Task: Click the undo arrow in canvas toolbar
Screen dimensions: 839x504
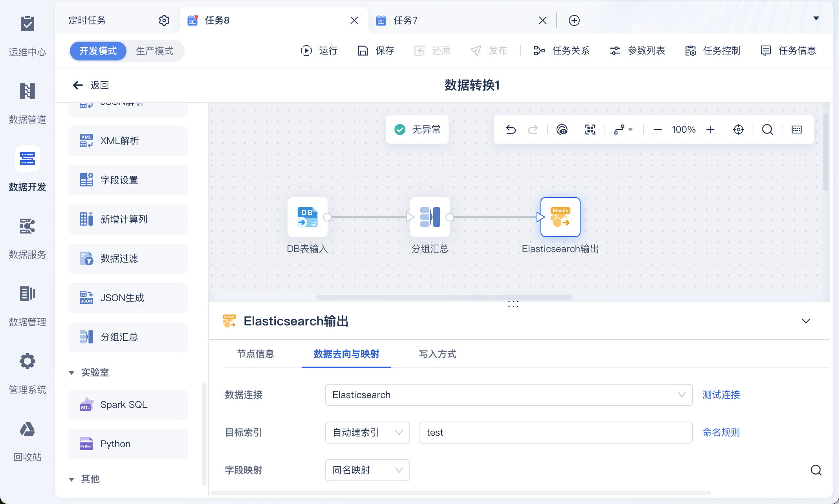Action: (x=511, y=130)
